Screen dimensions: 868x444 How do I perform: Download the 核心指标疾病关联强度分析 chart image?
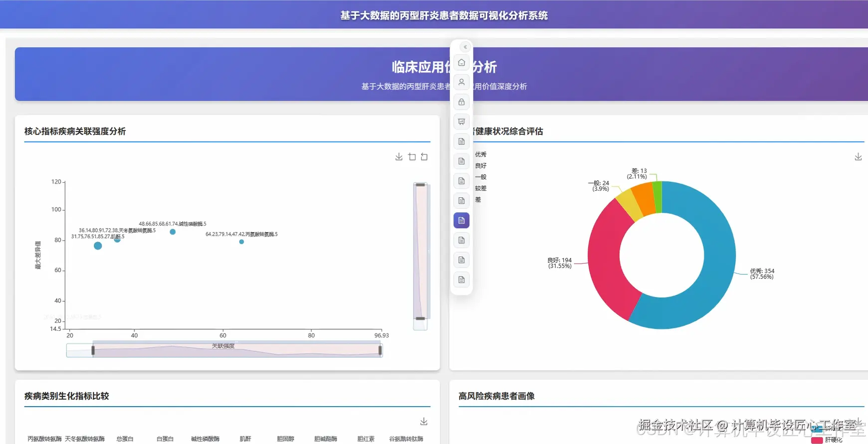399,157
